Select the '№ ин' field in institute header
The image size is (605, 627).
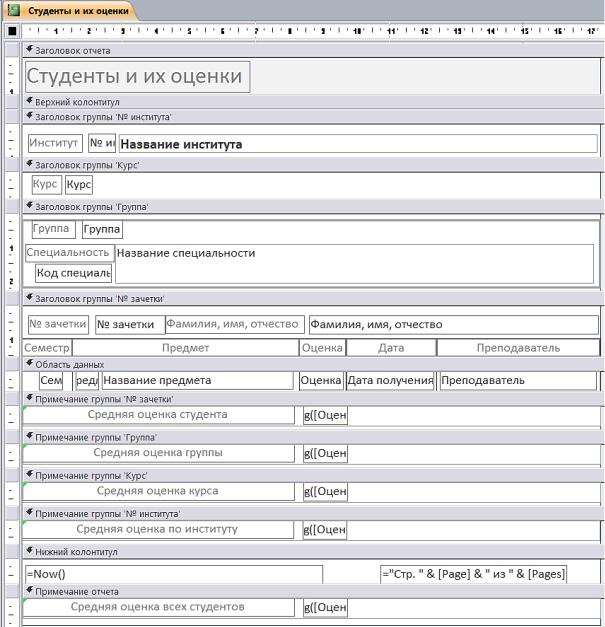coord(102,143)
